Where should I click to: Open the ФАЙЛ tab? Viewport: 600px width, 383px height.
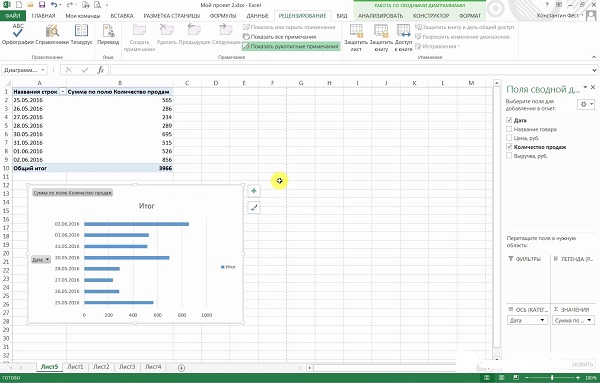pyautogui.click(x=13, y=16)
